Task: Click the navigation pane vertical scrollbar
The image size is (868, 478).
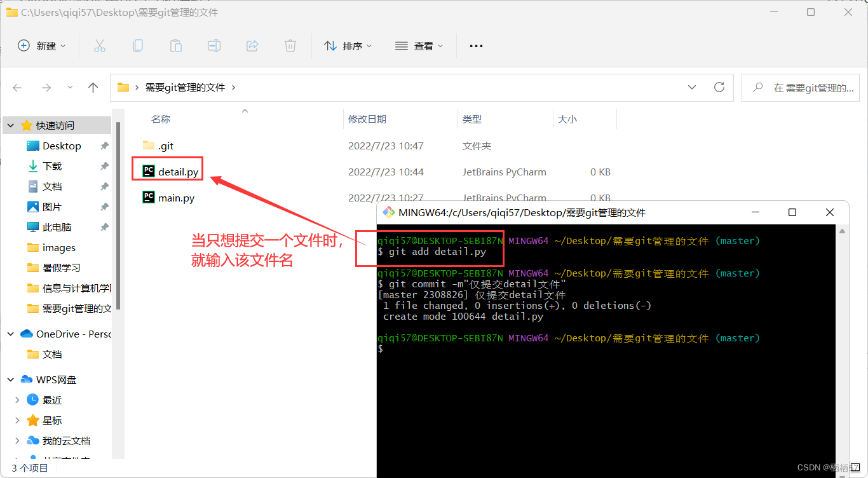Action: tap(118, 216)
